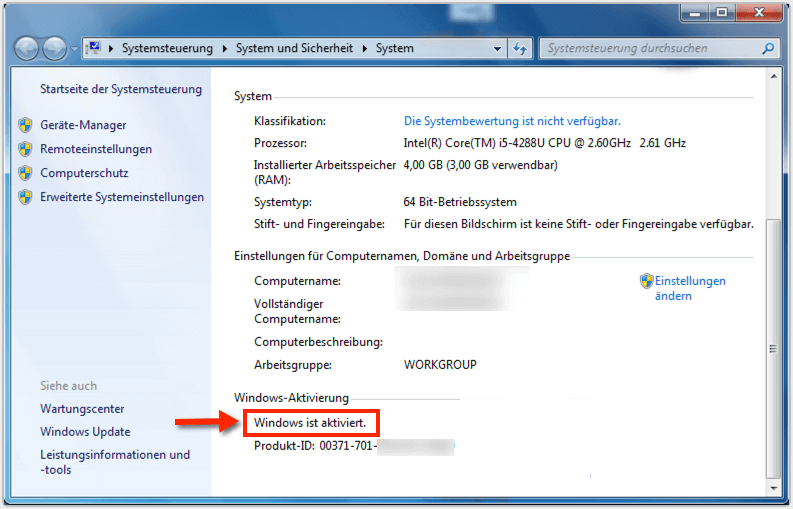Expand arrow after Systemsteuerung breadcrumb
Screen dimensions: 793x509
(x=225, y=49)
